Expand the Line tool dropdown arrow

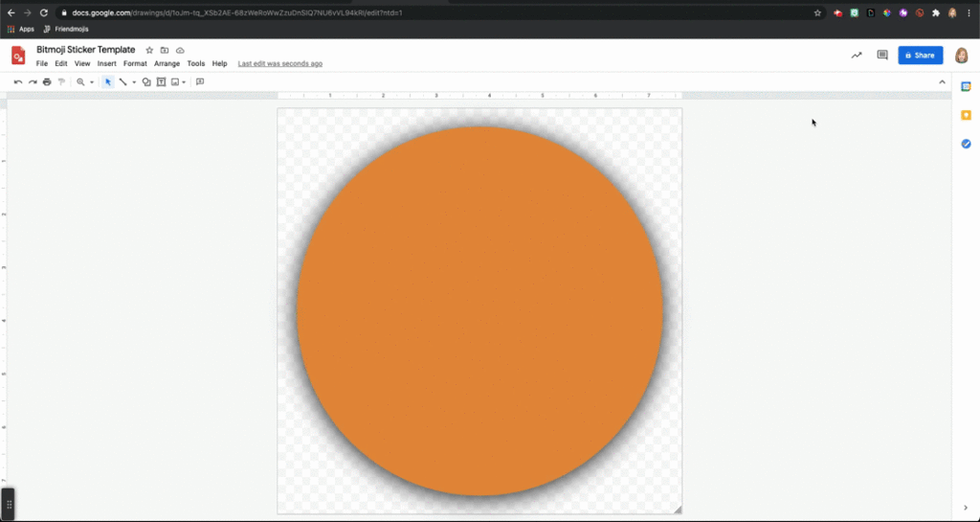(x=134, y=82)
